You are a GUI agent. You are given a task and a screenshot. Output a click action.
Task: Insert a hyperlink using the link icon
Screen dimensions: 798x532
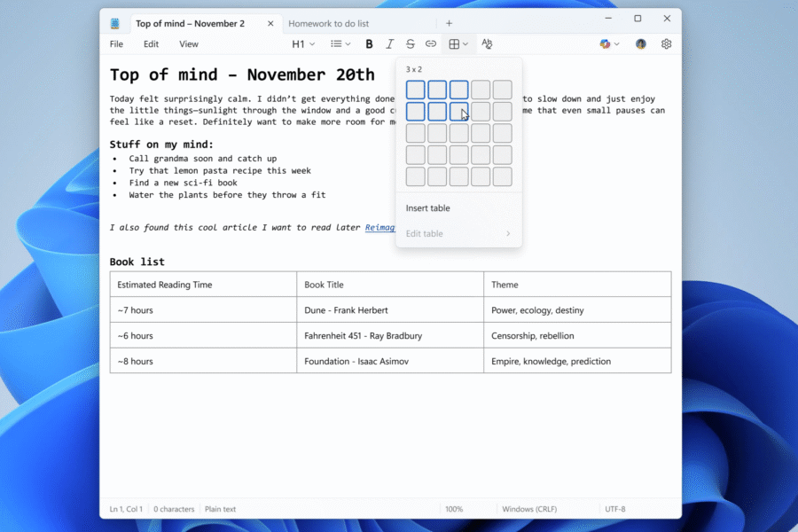tap(431, 43)
